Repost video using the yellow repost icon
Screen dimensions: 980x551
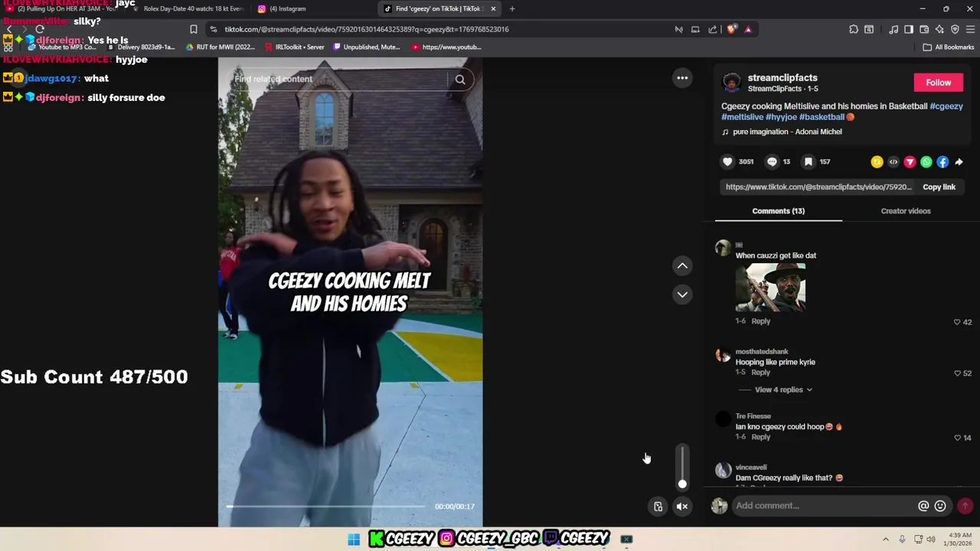[877, 161]
